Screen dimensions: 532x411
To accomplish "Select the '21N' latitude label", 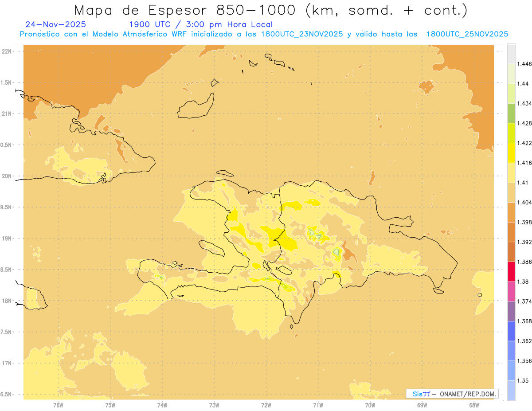I will pyautogui.click(x=6, y=114).
